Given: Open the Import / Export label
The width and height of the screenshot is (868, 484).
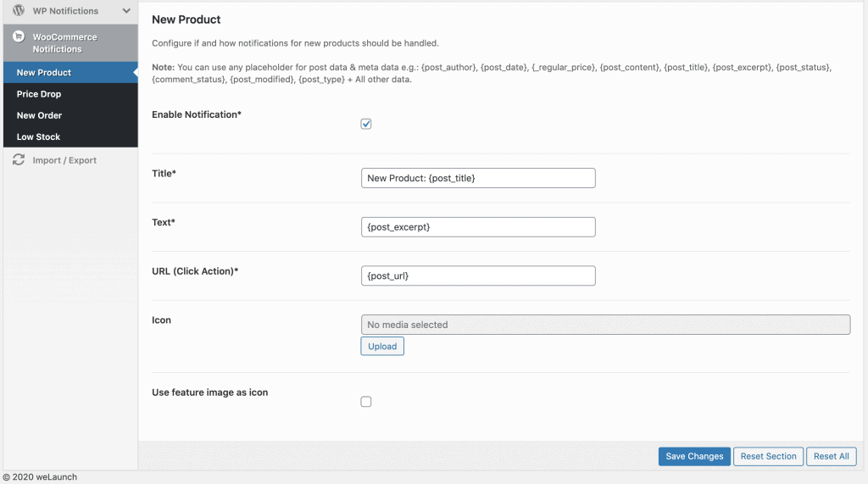Looking at the screenshot, I should [64, 160].
